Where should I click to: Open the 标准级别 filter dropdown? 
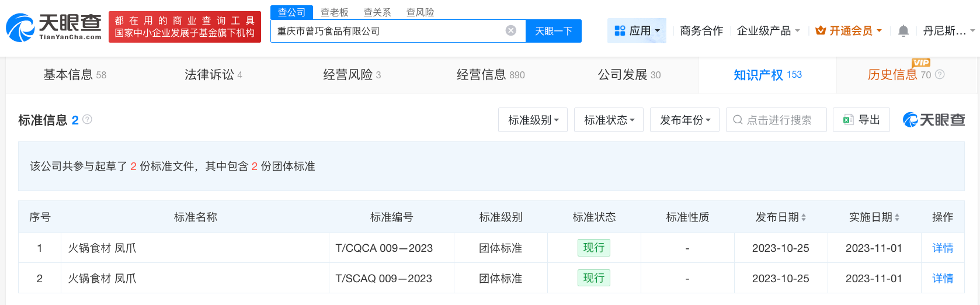pos(533,120)
